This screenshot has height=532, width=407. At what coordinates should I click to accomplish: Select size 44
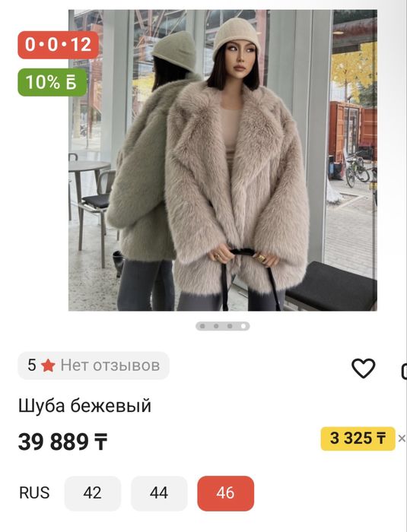click(x=159, y=493)
